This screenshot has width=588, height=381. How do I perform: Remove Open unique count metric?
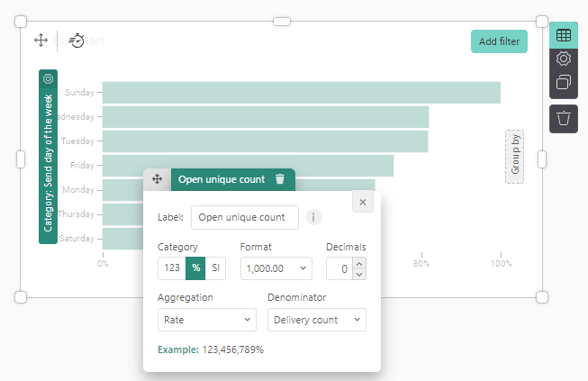[x=280, y=179]
